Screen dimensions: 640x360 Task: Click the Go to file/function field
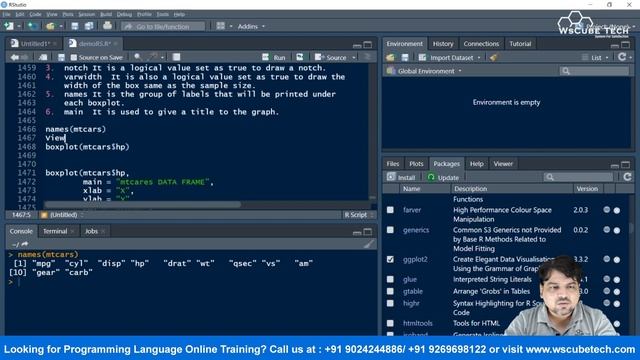163,26
